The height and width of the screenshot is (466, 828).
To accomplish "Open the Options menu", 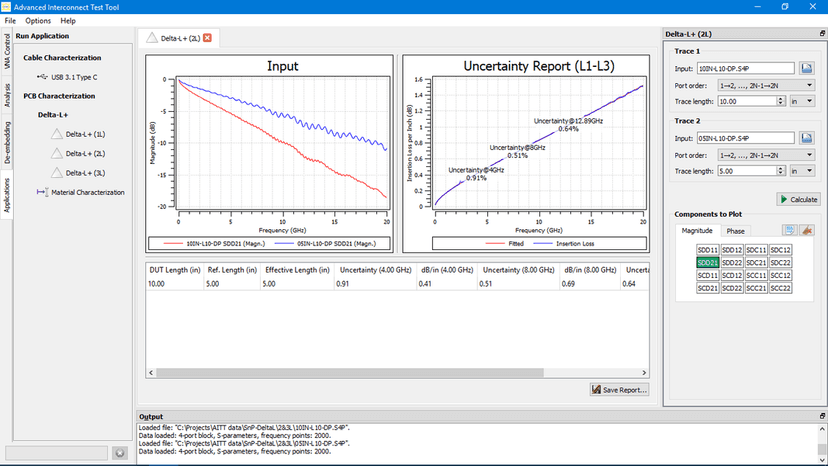I will click(38, 20).
